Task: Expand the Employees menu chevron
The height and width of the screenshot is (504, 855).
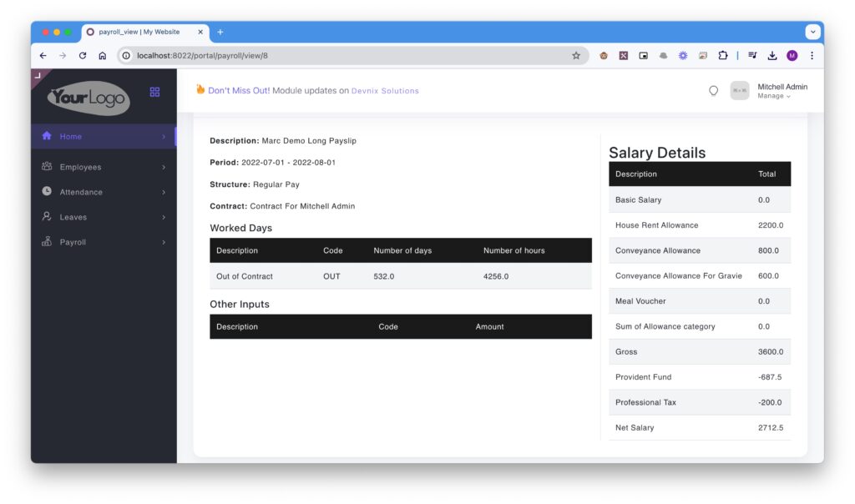Action: click(164, 168)
